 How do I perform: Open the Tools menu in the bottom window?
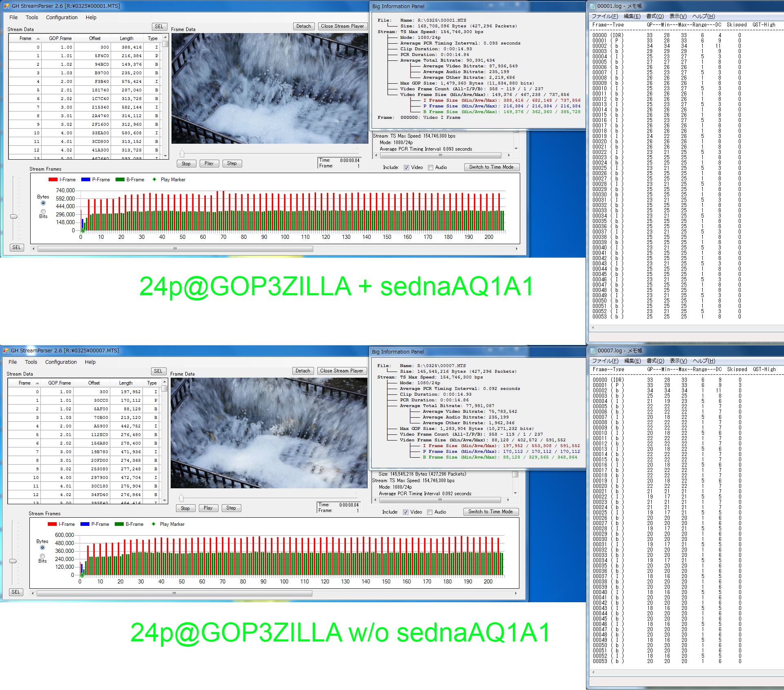click(31, 362)
